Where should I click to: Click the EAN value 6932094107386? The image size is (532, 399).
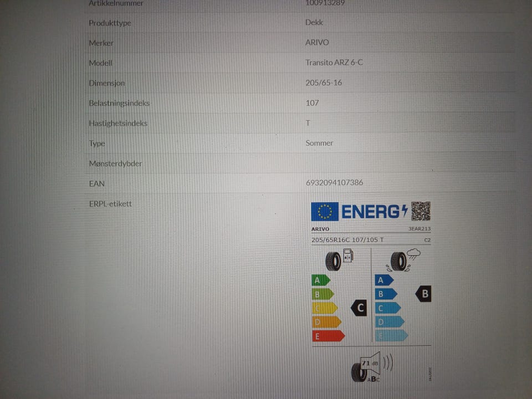pos(334,182)
